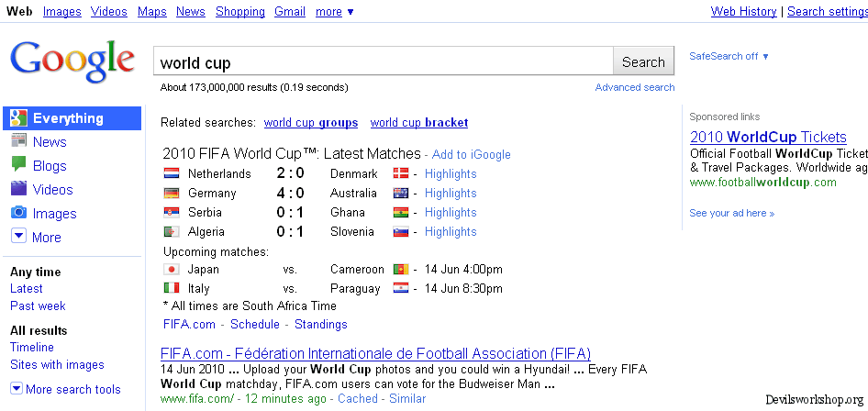Click the Cameroon flag icon
The width and height of the screenshot is (868, 411).
[401, 270]
